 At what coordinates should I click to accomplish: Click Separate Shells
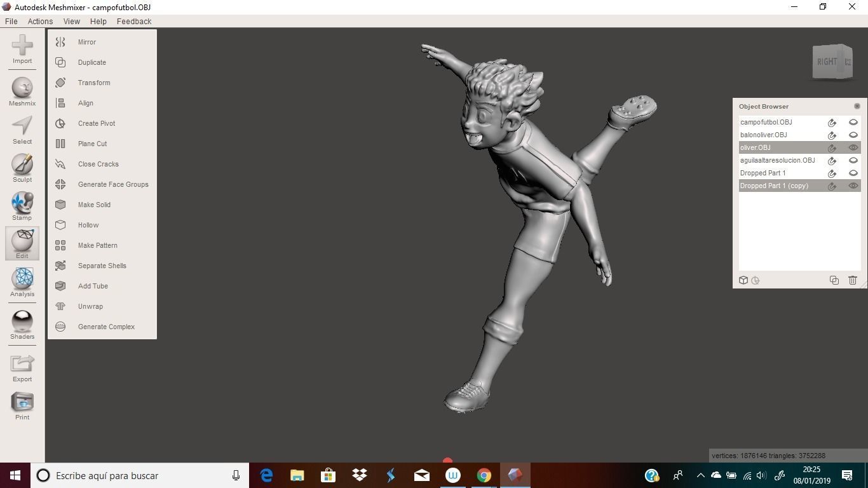[102, 266]
